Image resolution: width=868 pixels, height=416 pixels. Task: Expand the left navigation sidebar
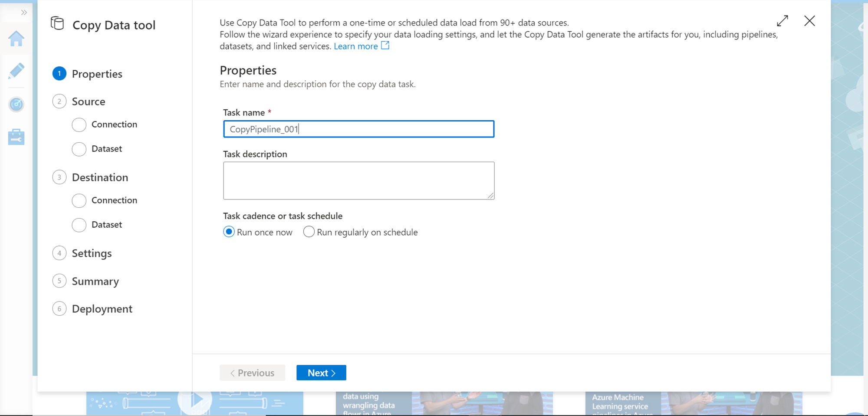pyautogui.click(x=24, y=13)
